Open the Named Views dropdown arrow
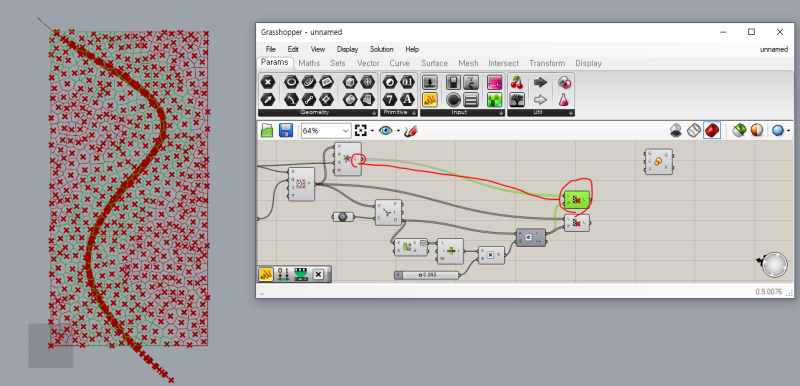Screen dimensions: 800x386 [x=398, y=131]
